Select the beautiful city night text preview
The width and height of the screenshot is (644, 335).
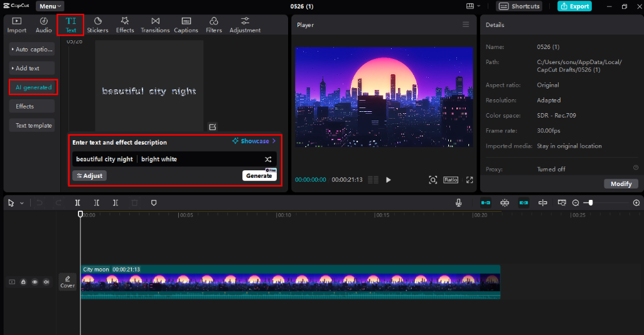point(149,85)
